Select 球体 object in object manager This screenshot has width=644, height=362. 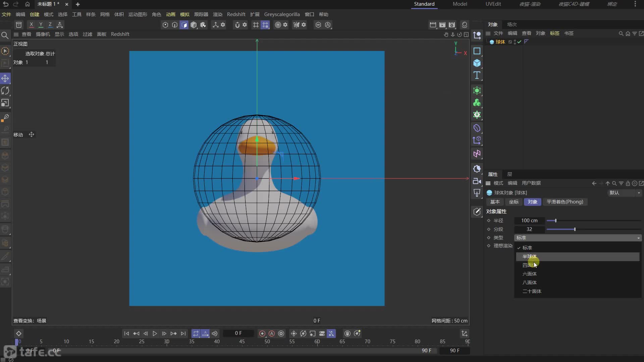[x=500, y=42]
